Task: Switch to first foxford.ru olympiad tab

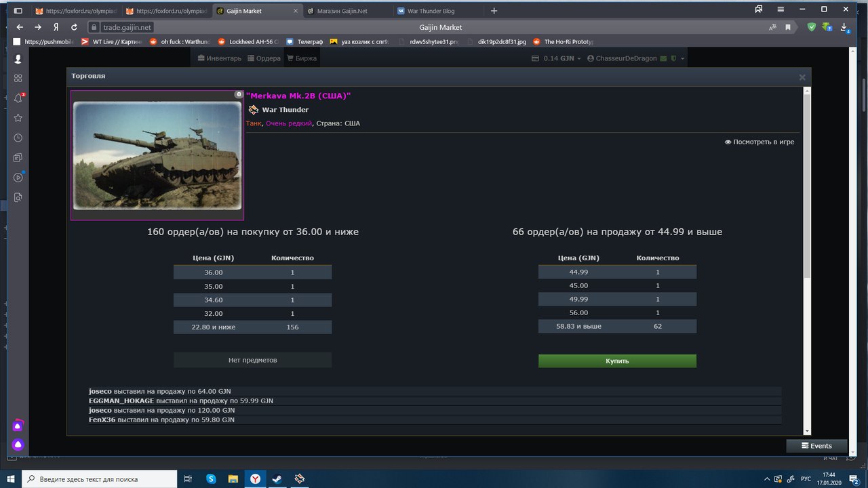Action: pos(75,11)
